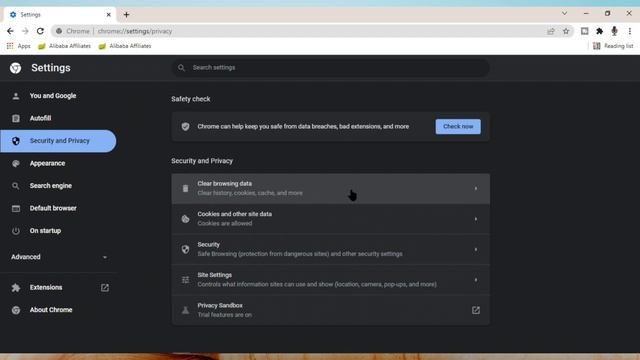Open Extensions from the sidebar

pos(46,287)
